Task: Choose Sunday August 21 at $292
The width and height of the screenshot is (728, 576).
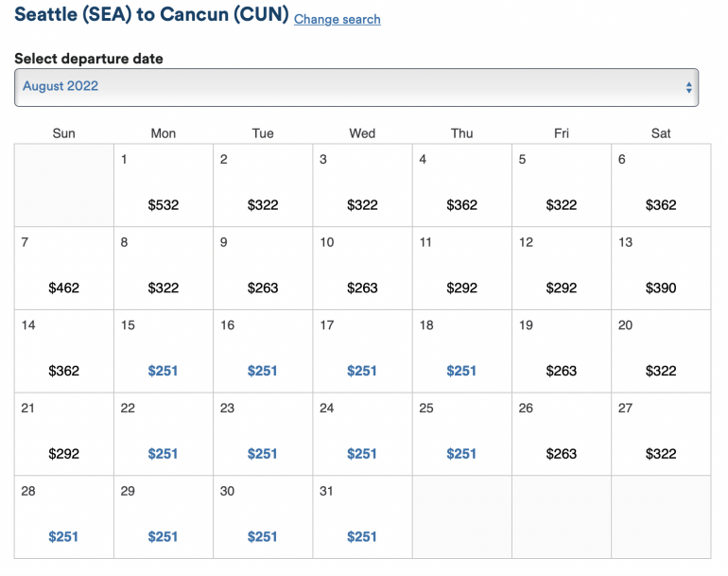Action: [x=63, y=454]
